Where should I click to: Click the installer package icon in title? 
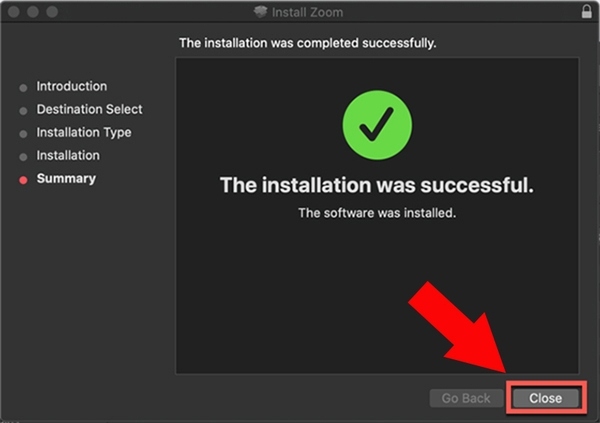click(260, 11)
